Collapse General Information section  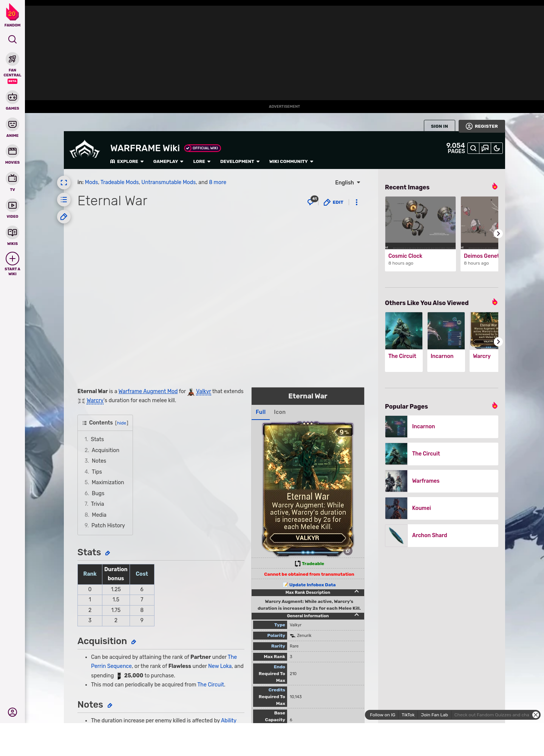[x=357, y=615]
